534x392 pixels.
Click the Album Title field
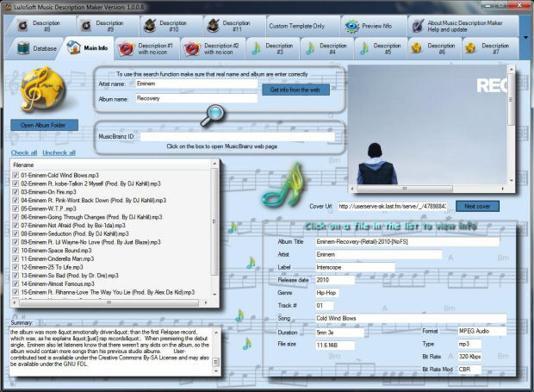point(407,241)
